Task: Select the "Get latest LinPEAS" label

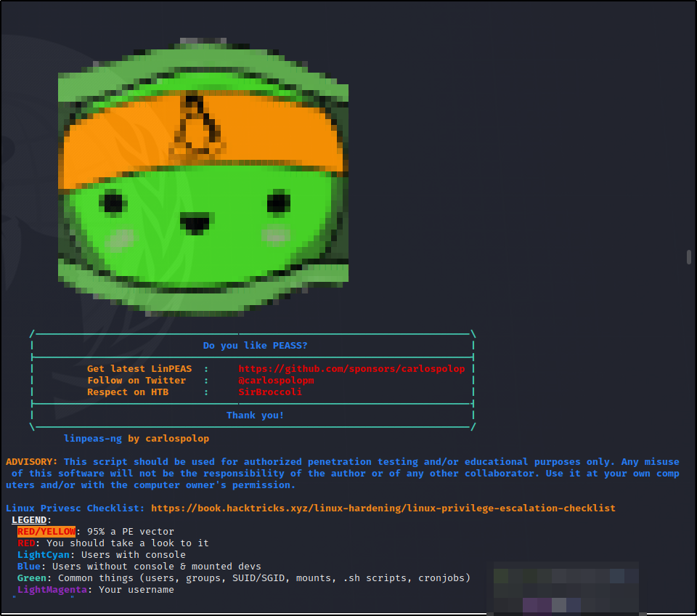Action: [139, 369]
